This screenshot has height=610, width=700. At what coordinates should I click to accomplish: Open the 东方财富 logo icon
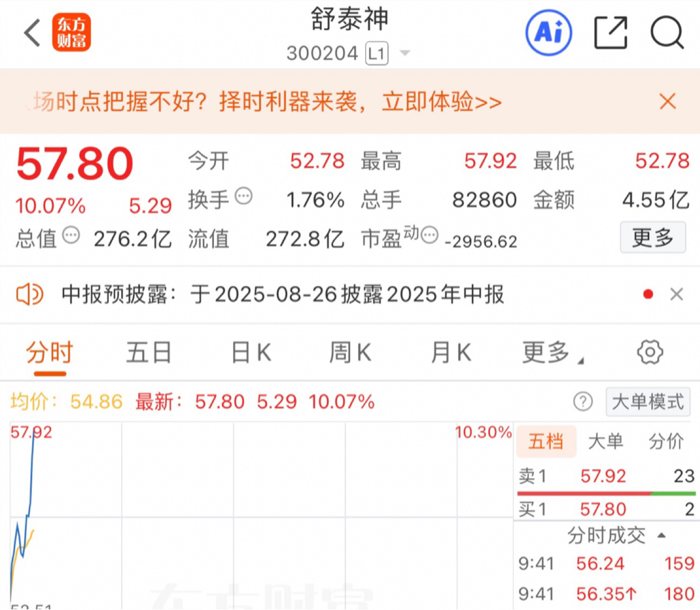coord(71,32)
